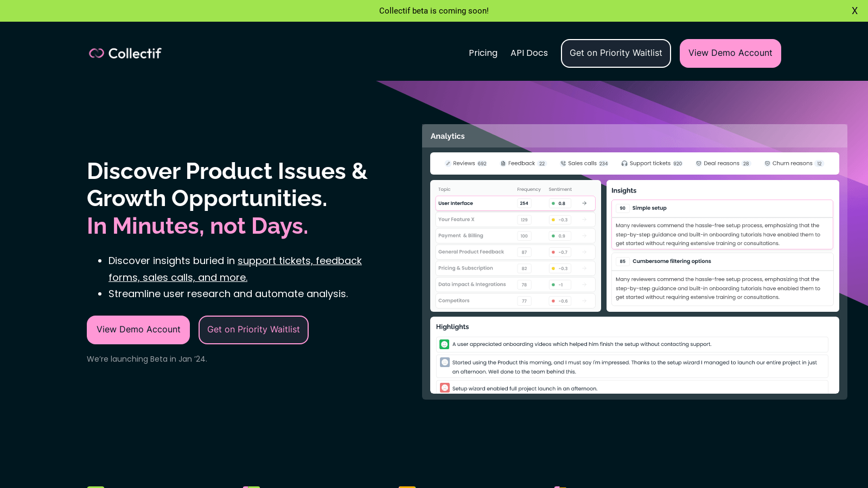Screen dimensions: 868x488
Task: Select the 'General Product Feedback' topic row
Action: [x=515, y=252]
